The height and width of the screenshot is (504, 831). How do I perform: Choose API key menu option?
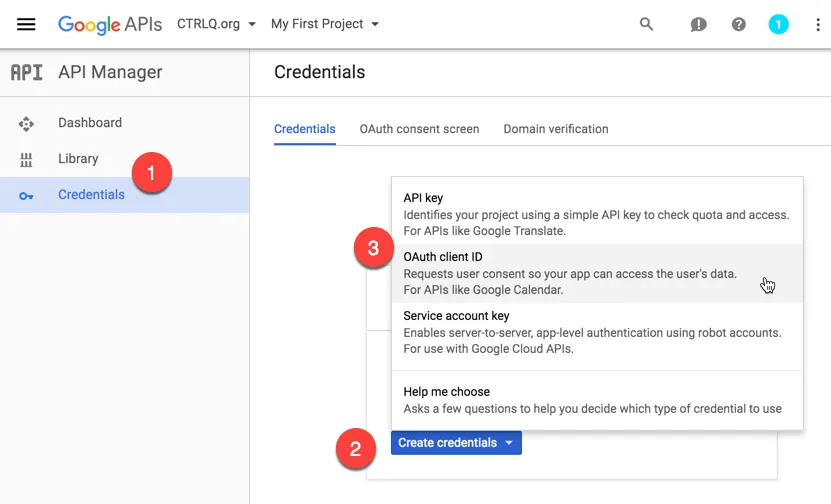pyautogui.click(x=597, y=214)
